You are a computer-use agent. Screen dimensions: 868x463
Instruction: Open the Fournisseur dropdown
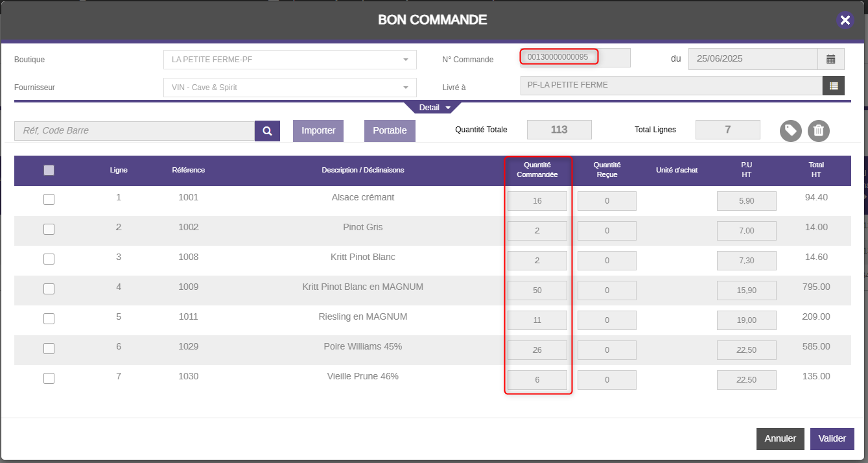tap(290, 88)
